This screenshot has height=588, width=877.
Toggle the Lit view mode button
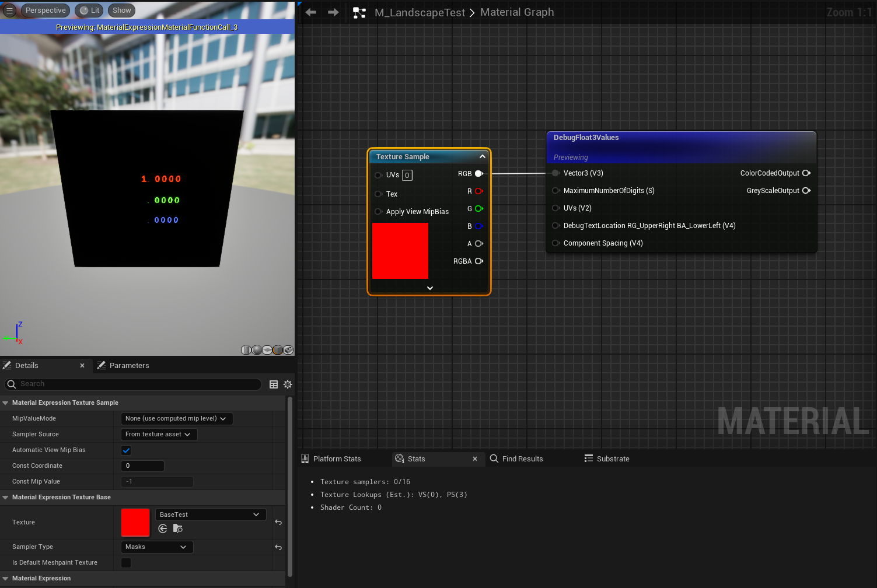(89, 10)
